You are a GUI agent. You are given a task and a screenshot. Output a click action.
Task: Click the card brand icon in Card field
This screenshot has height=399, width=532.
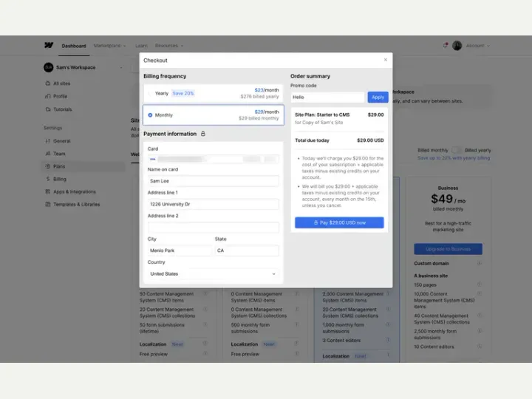(x=153, y=159)
